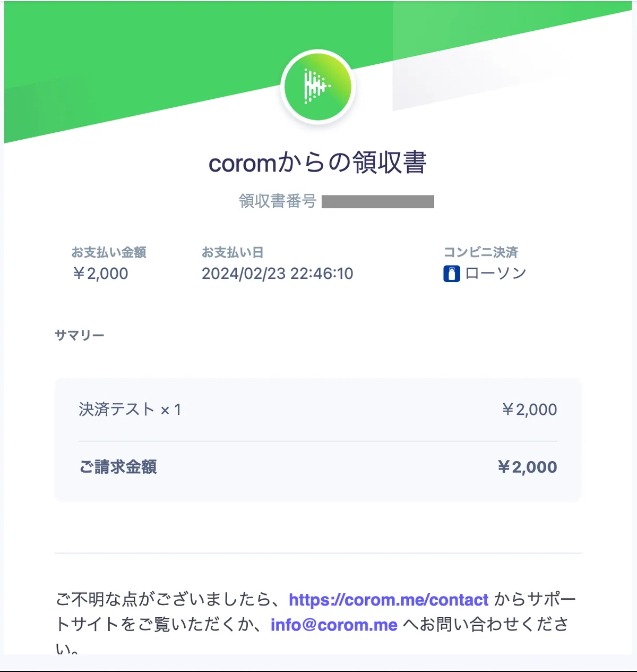Click the ローソン payment method text
This screenshot has height=672, width=637.
pyautogui.click(x=495, y=274)
